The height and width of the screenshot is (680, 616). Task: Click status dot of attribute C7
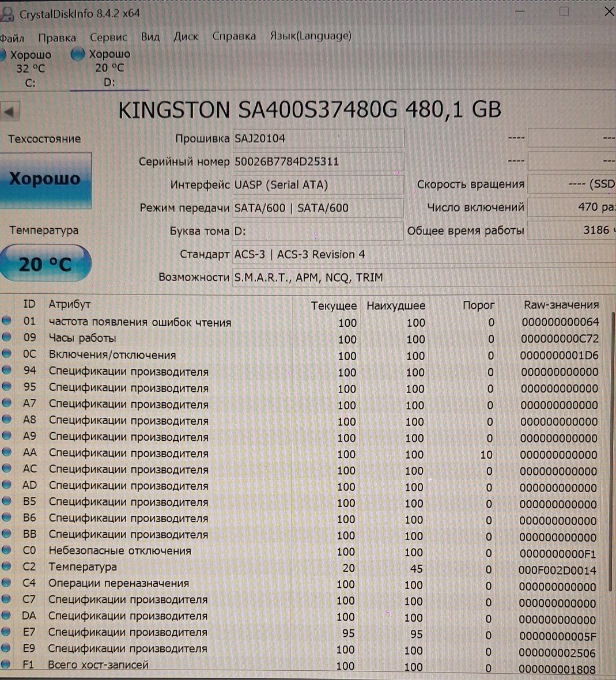(6, 599)
